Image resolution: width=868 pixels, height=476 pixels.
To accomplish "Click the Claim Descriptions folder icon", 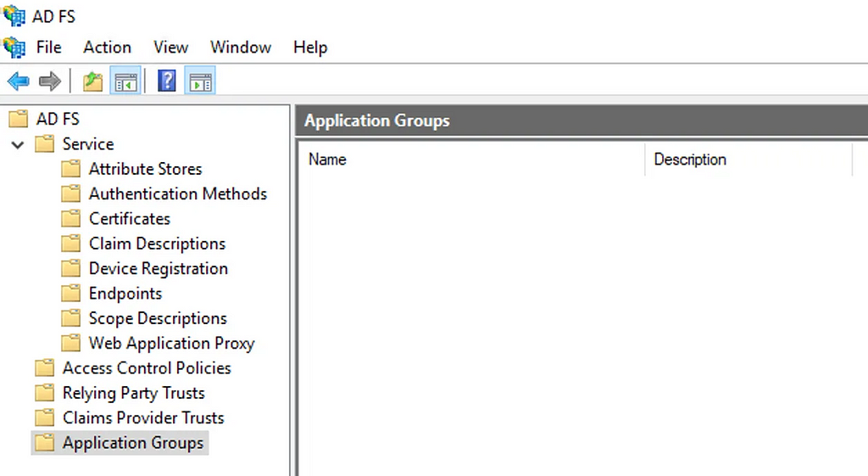I will pos(71,244).
